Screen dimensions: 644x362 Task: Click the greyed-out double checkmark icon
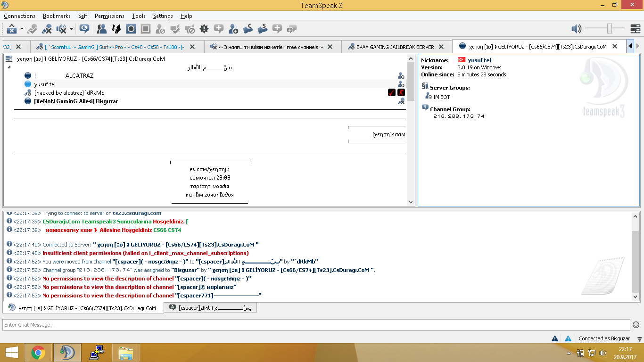(x=175, y=29)
